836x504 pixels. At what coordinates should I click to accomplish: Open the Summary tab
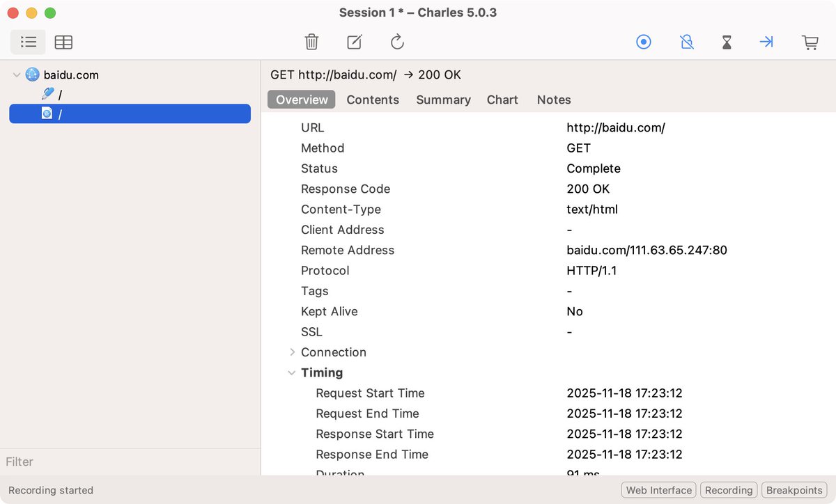tap(443, 100)
